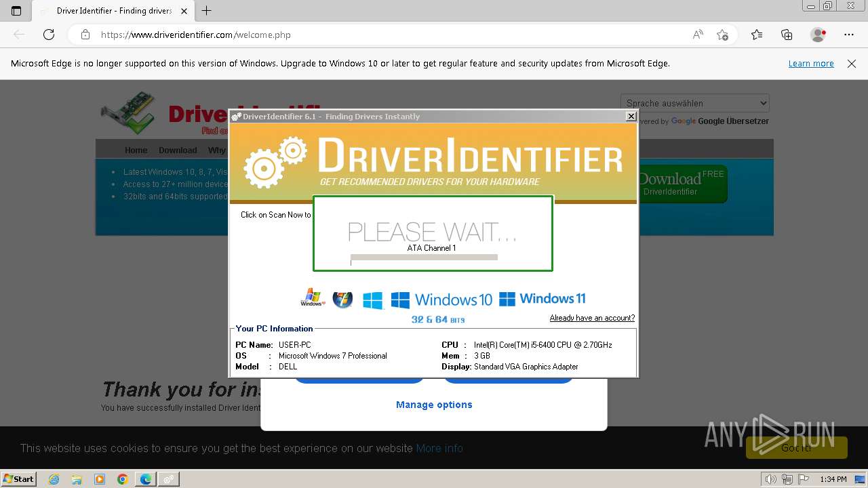Expand the Sprache auswählen language dropdown
Screen dimensions: 868x488
pyautogui.click(x=695, y=103)
